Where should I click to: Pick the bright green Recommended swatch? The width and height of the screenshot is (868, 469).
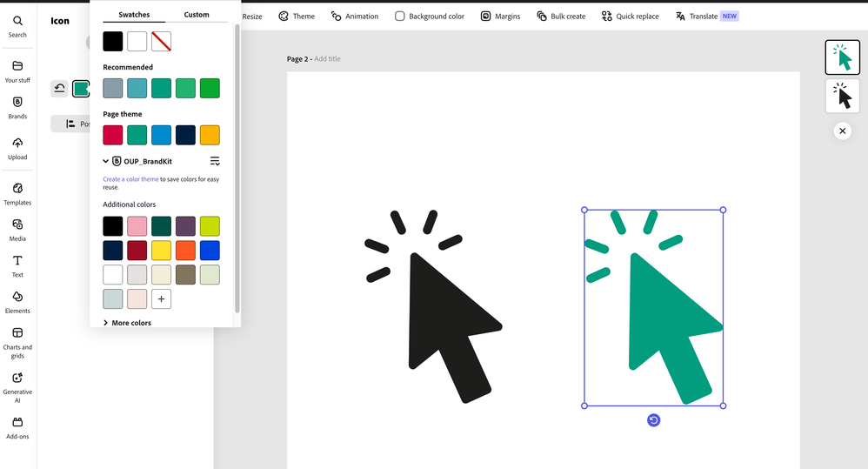point(210,88)
